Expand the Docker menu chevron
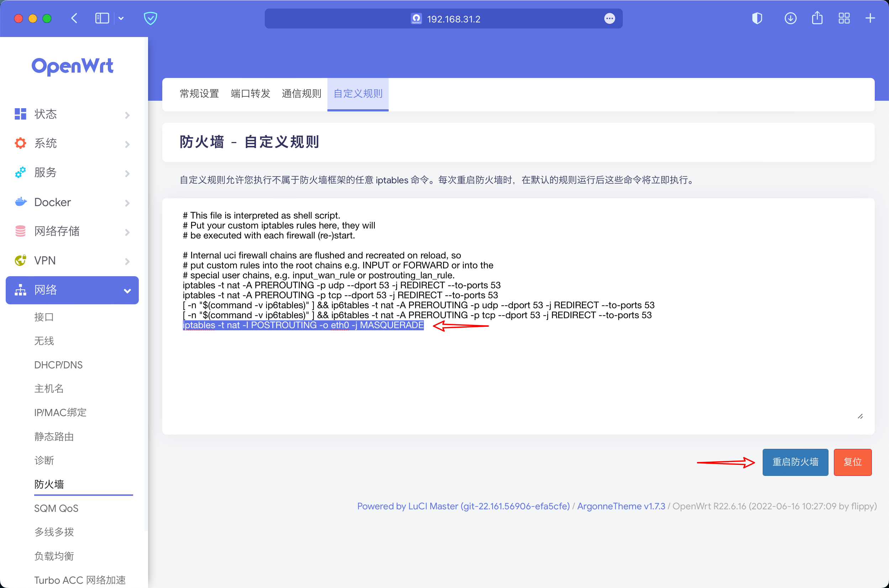The width and height of the screenshot is (889, 588). point(127,203)
